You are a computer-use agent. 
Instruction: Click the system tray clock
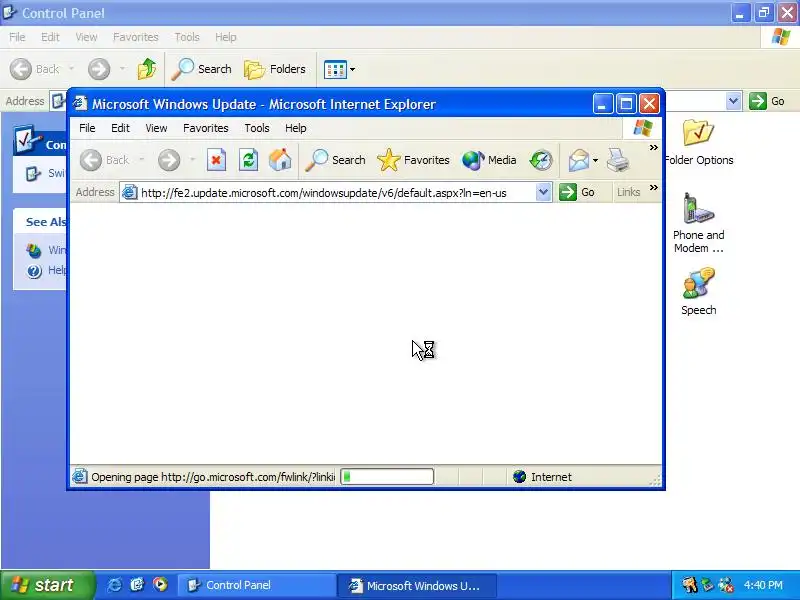[x=763, y=585]
